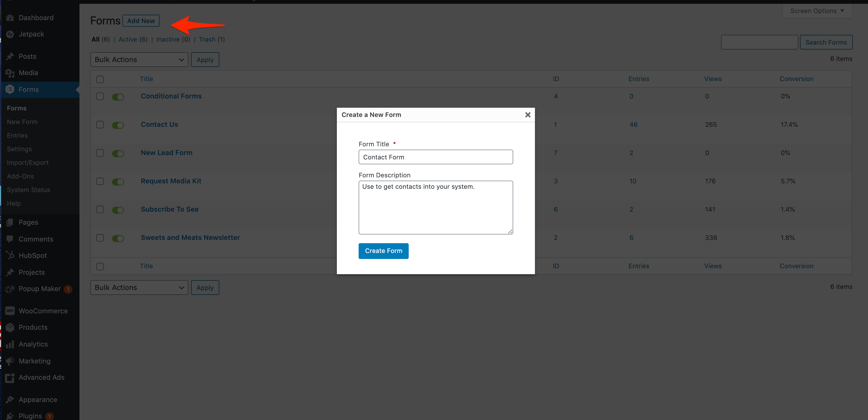Filter forms by Trash view

207,39
